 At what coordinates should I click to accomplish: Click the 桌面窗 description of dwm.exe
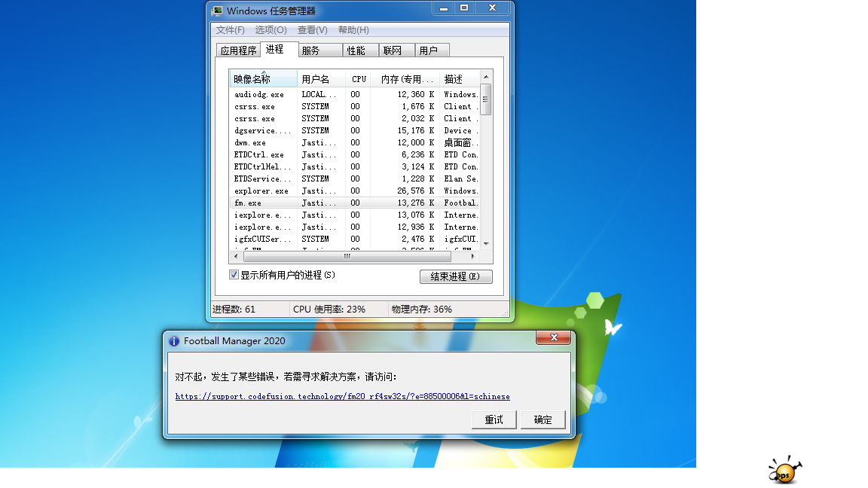coord(460,143)
